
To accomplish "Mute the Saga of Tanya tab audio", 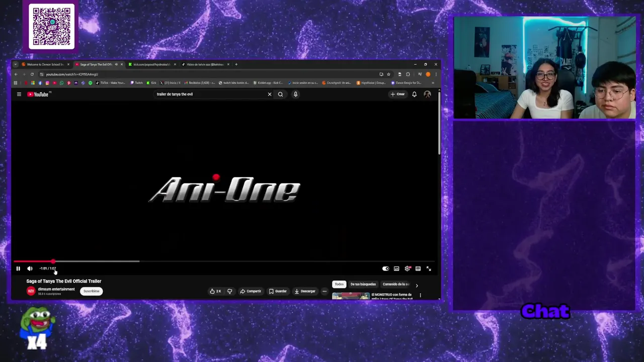I will [x=116, y=64].
